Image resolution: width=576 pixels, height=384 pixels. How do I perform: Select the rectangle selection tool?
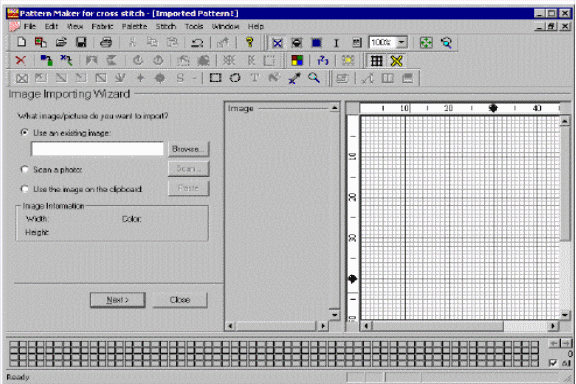[x=215, y=78]
